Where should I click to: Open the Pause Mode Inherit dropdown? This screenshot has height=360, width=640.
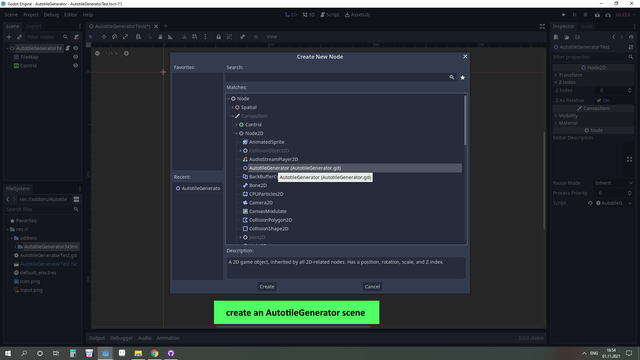[613, 183]
